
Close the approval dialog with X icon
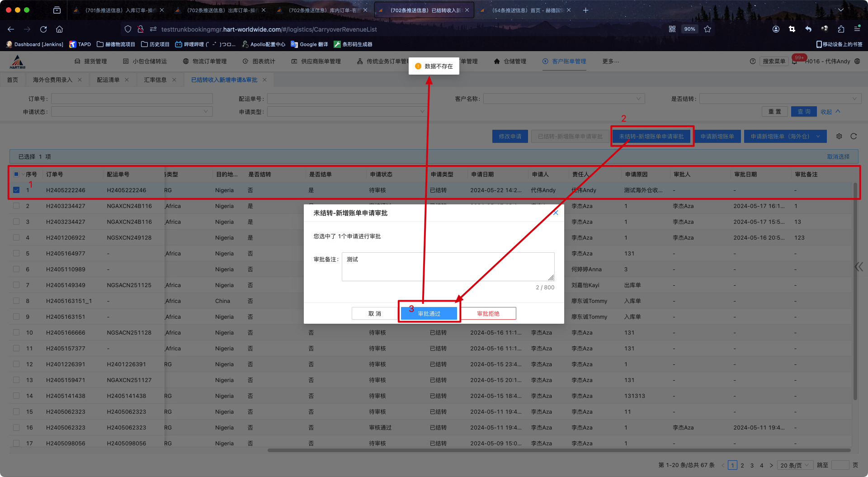tap(556, 213)
